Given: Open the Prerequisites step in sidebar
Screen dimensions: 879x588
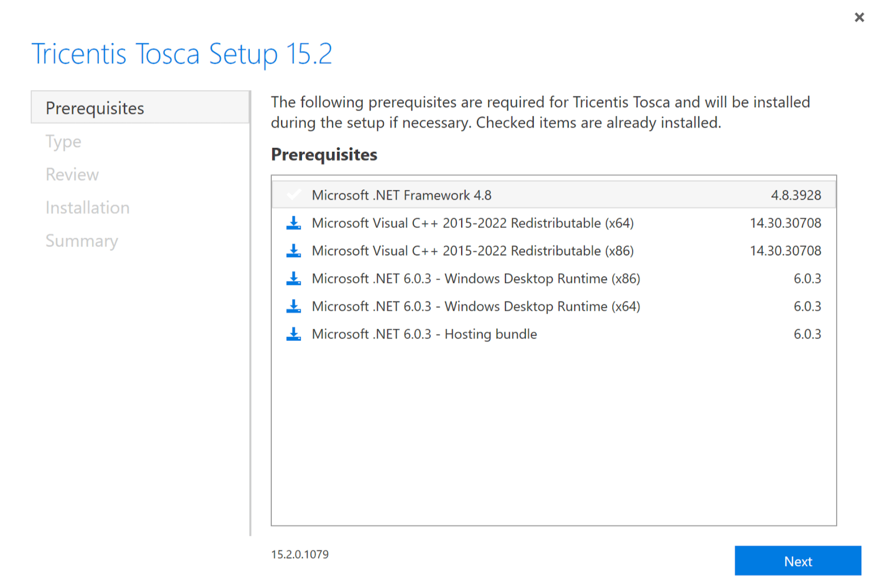Looking at the screenshot, I should 94,108.
